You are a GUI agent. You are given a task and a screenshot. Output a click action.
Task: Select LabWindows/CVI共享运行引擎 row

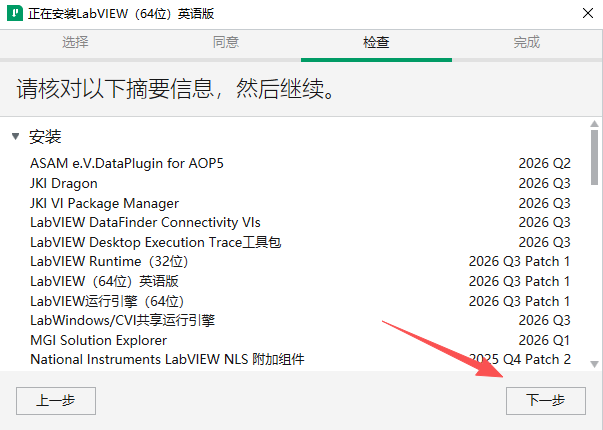pyautogui.click(x=300, y=320)
